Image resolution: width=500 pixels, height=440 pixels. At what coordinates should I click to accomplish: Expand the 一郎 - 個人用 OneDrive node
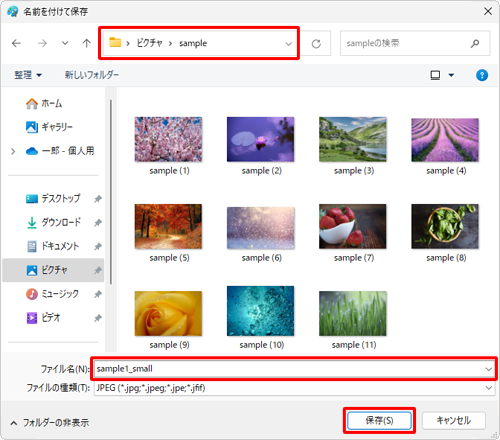13,151
